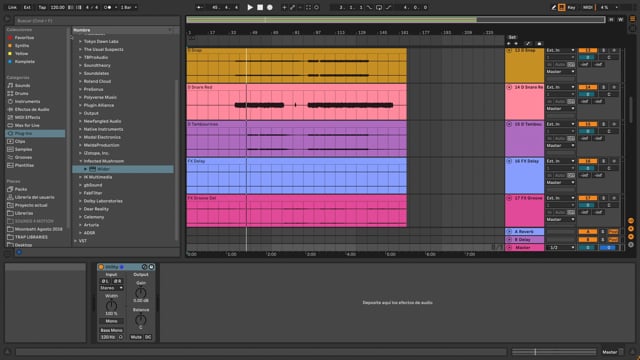Select Synths collection with orange dot
The image size is (640, 360).
22,46
